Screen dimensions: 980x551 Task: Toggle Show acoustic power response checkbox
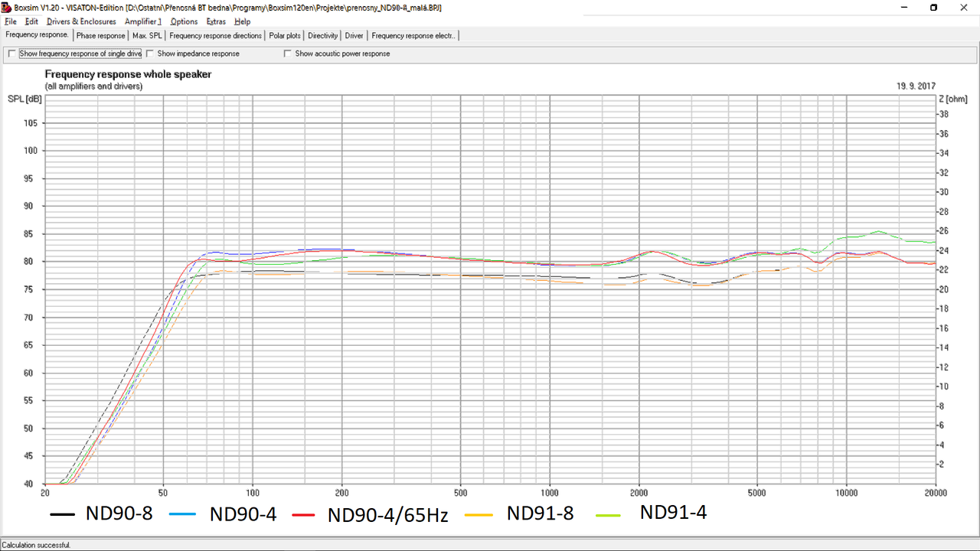coord(288,54)
